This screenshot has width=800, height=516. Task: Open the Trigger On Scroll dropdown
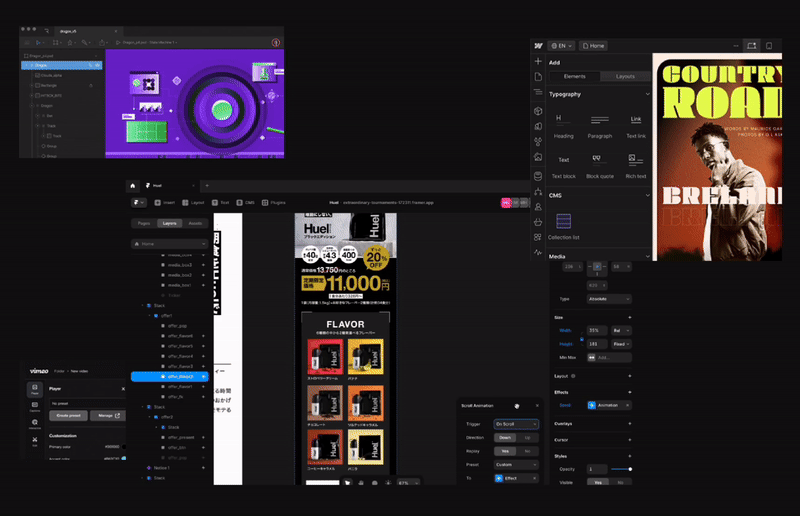coord(516,424)
